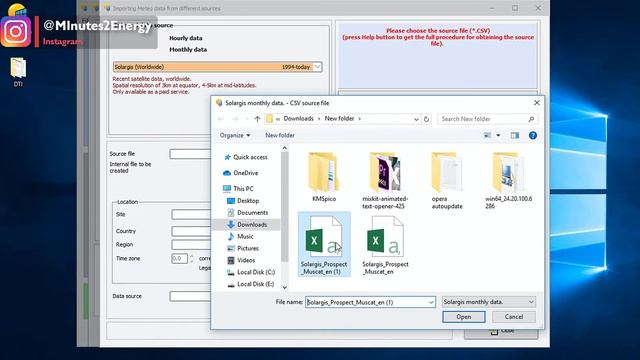Click the Country field in Location group
Image resolution: width=640 pixels, height=360 pixels.
191,231
